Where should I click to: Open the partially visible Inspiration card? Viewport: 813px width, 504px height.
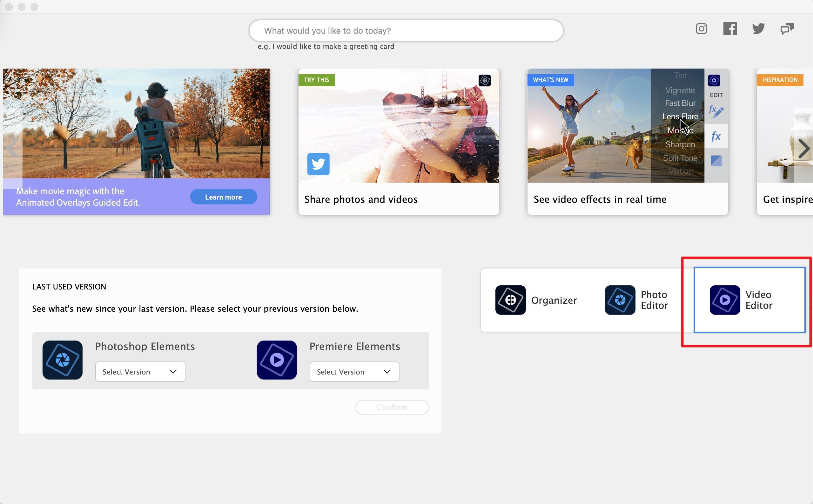(x=785, y=142)
